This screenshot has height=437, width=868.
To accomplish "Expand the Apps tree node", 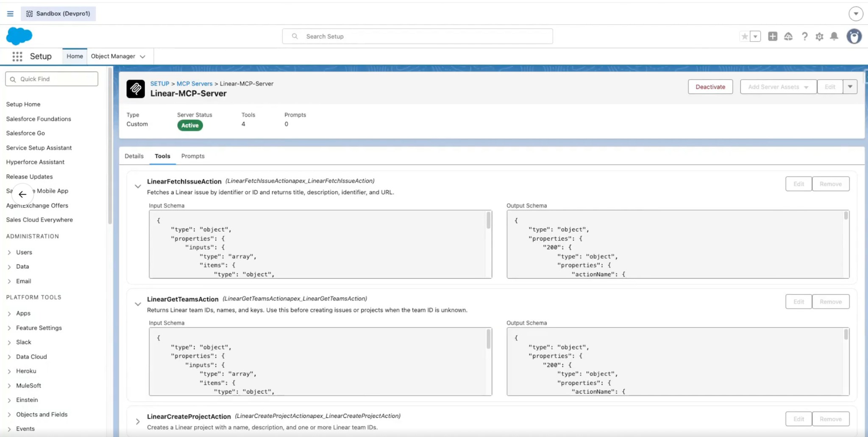I will coord(9,314).
